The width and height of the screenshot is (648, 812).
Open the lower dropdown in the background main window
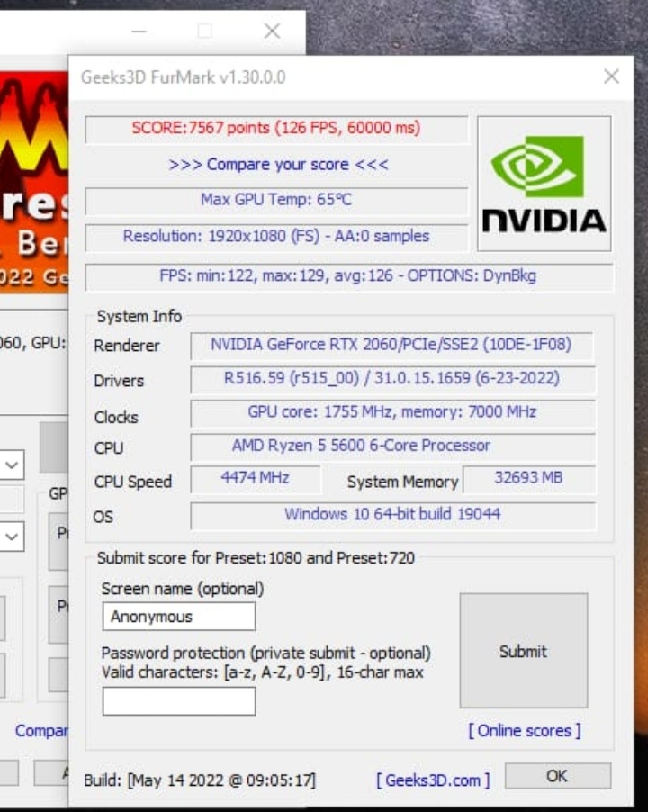12,537
